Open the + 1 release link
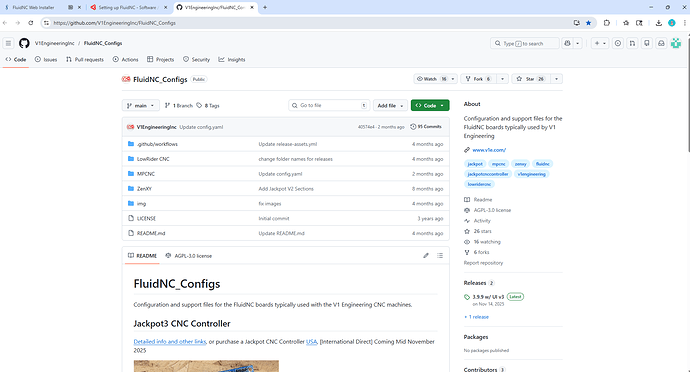This screenshot has height=372, width=690. point(476,317)
